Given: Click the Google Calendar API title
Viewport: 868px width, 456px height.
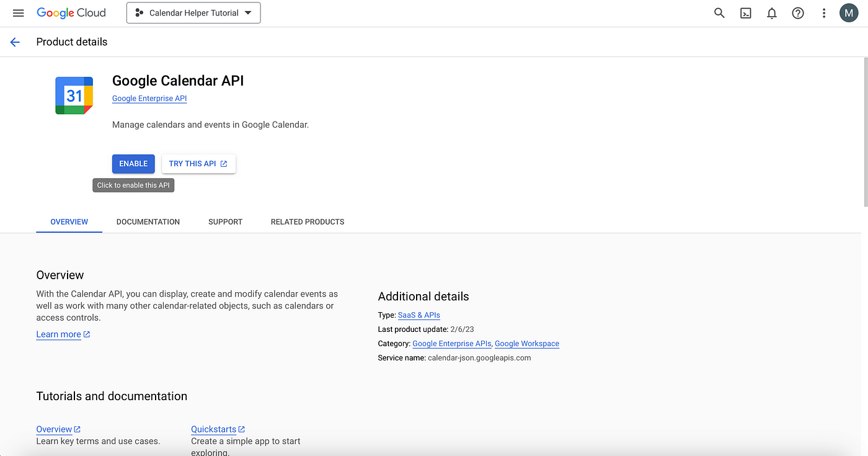Looking at the screenshot, I should [178, 81].
